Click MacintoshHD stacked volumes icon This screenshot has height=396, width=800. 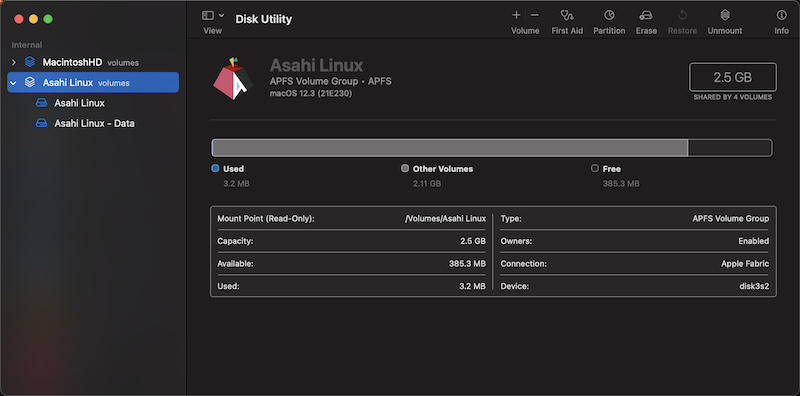[x=30, y=62]
